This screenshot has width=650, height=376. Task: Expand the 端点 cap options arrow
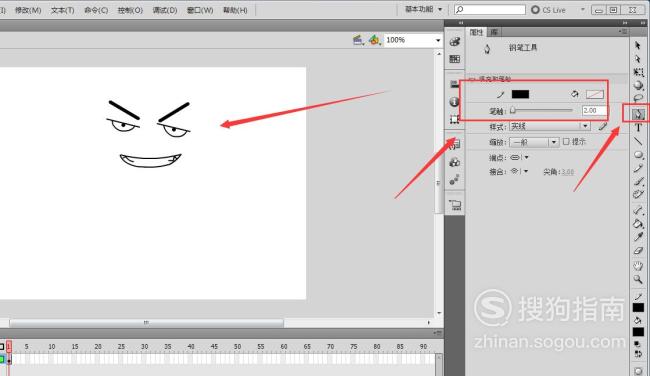(526, 158)
